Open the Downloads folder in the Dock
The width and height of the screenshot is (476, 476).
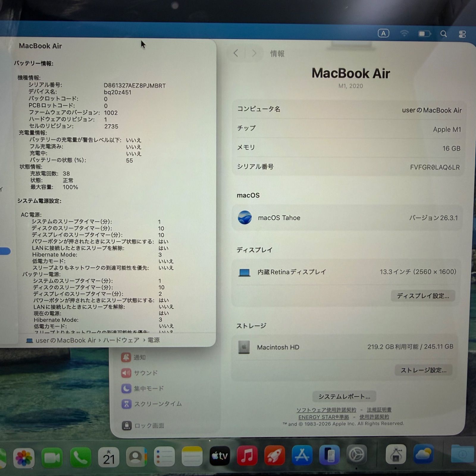(463, 453)
